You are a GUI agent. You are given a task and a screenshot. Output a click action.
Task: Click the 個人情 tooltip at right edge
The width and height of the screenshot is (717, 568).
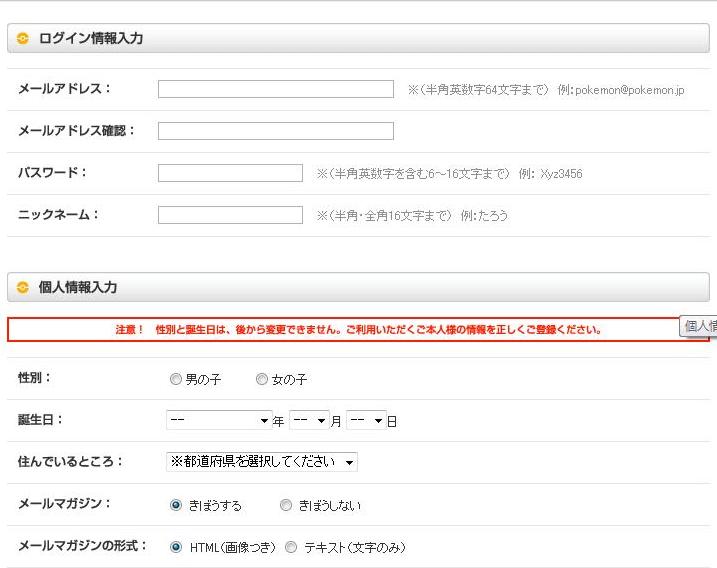tap(699, 326)
